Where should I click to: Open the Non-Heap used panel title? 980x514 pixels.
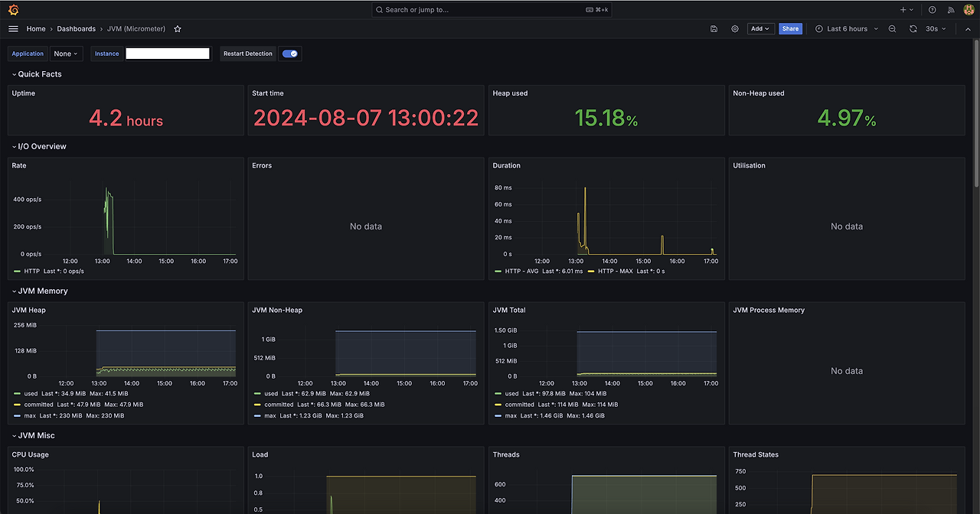tap(759, 93)
